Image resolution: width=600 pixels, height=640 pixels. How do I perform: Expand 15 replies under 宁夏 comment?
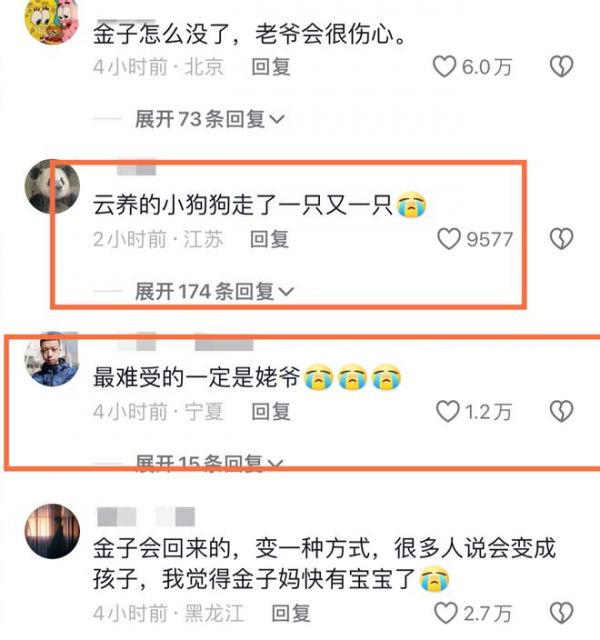209,463
